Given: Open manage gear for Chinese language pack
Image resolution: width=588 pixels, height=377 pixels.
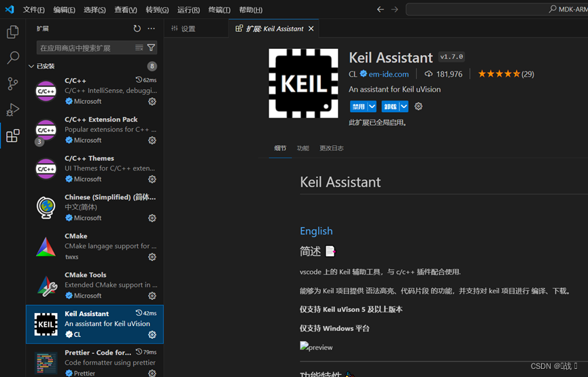Looking at the screenshot, I should point(152,218).
